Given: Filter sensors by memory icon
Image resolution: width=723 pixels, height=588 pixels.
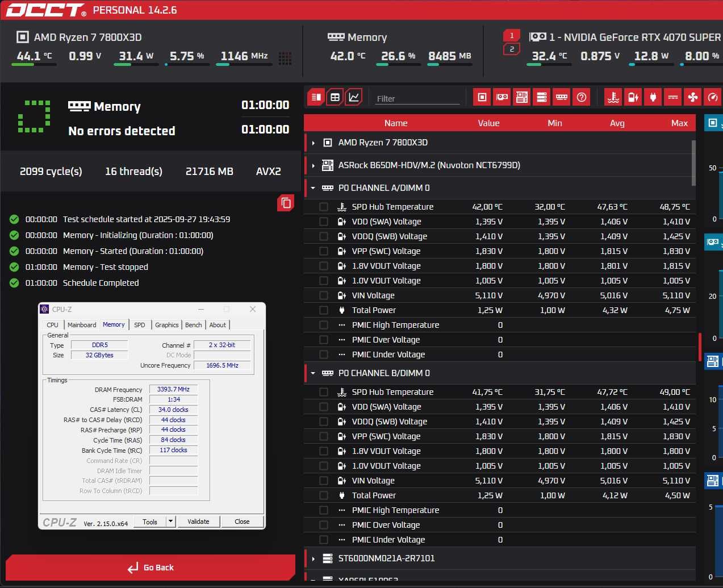Looking at the screenshot, I should pyautogui.click(x=562, y=97).
